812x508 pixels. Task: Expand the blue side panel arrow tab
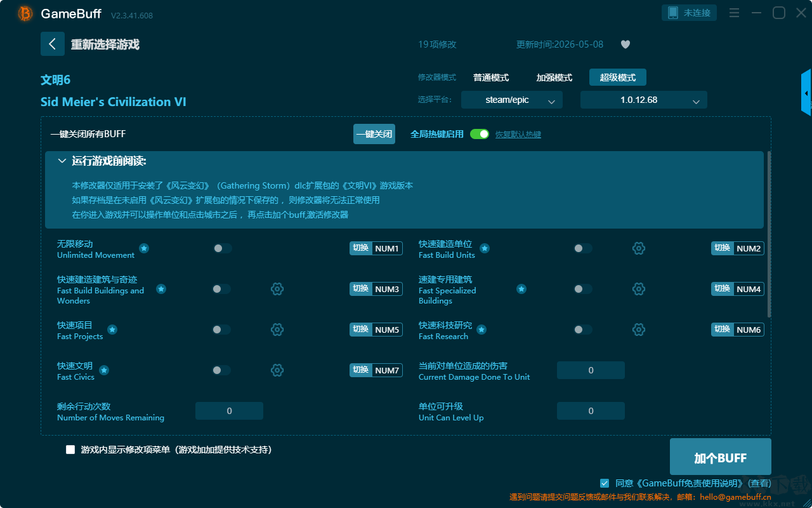pyautogui.click(x=806, y=93)
